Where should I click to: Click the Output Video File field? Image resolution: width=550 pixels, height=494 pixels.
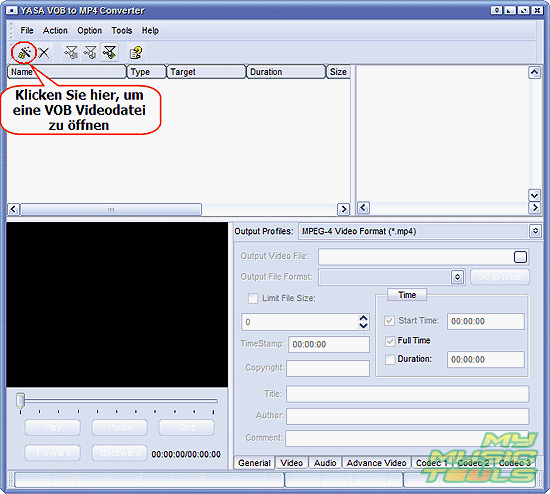[x=423, y=257]
